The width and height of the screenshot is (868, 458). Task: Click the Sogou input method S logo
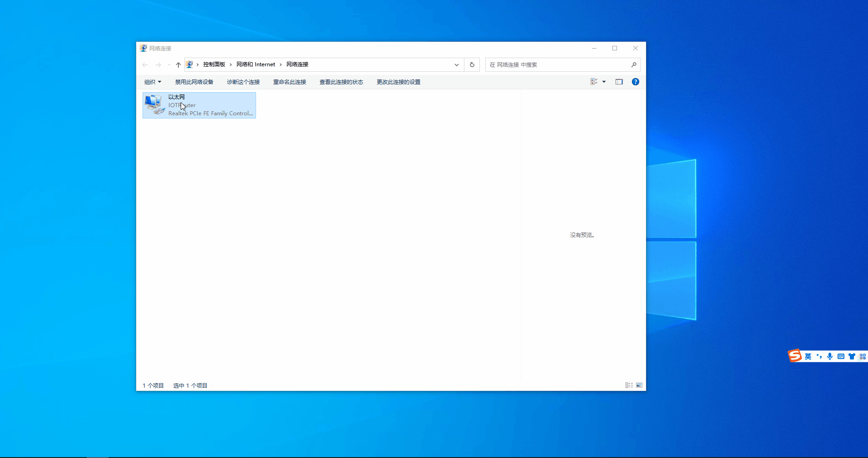click(794, 356)
